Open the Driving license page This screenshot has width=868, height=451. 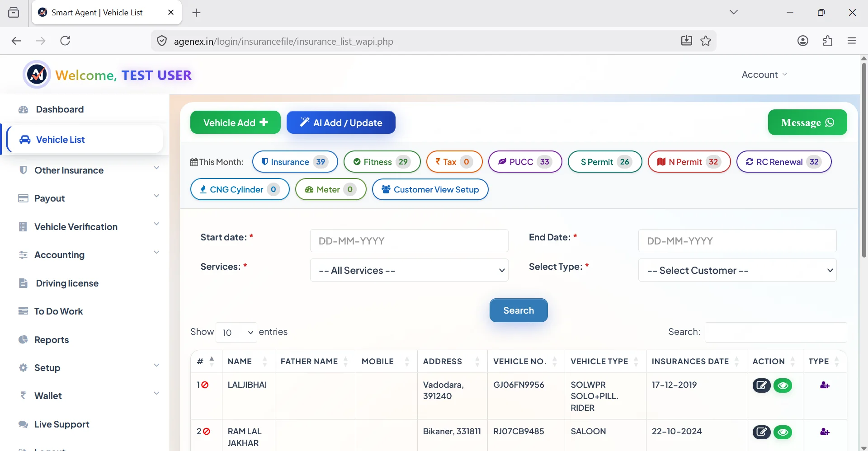pyautogui.click(x=67, y=283)
